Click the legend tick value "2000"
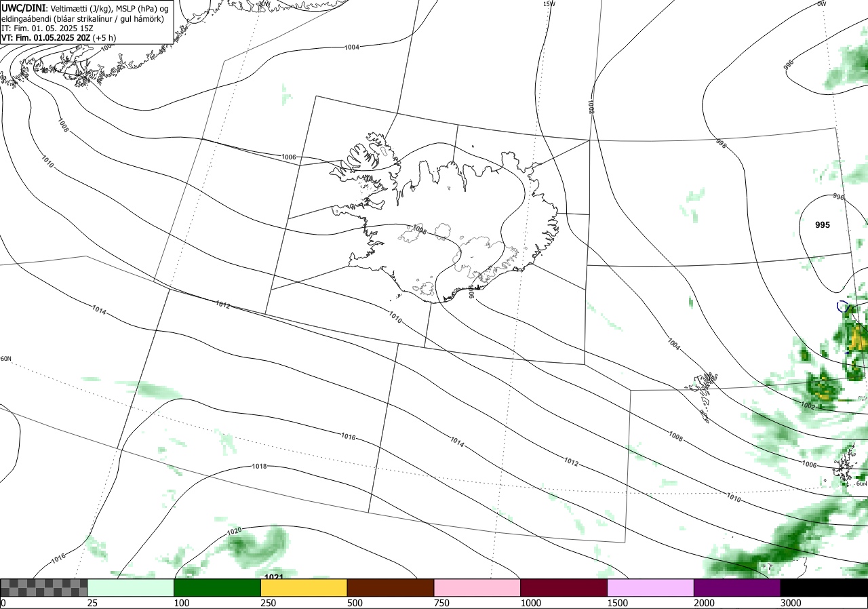 pos(705,603)
